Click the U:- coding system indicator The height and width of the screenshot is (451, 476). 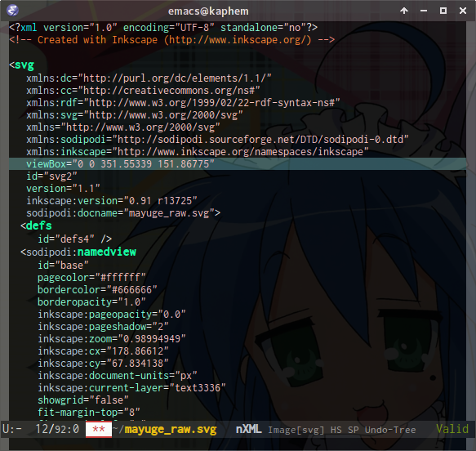tap(12, 430)
